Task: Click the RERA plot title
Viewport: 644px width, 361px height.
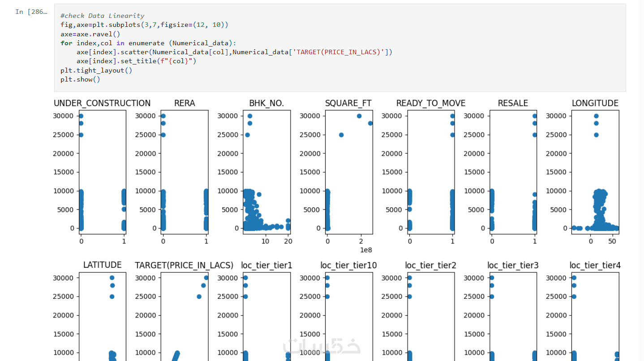Action: tap(185, 103)
